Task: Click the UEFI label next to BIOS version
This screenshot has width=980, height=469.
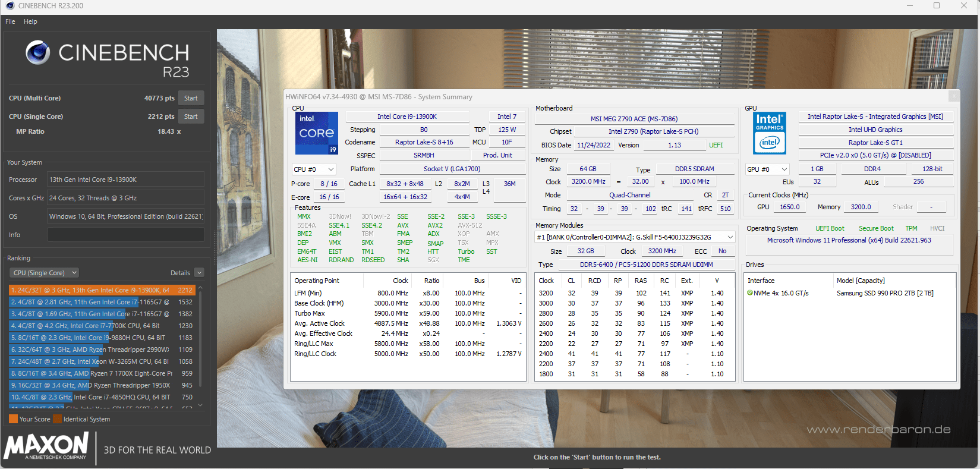Action: click(x=716, y=145)
